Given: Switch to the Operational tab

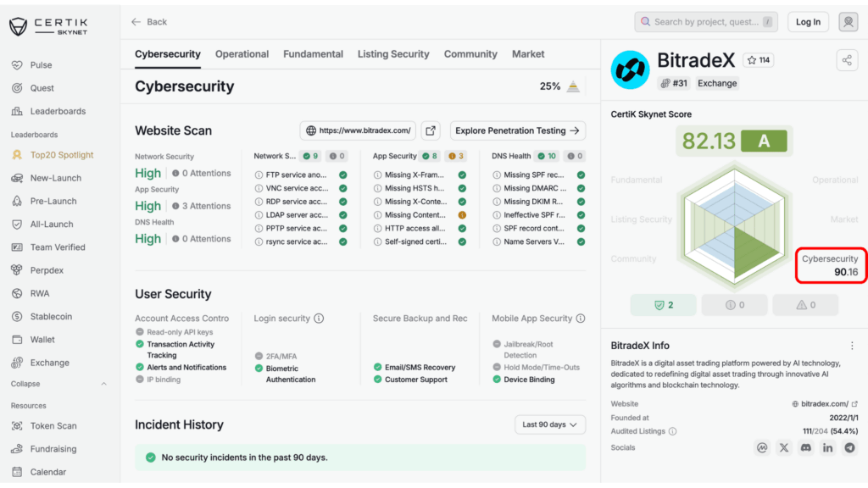Looking at the screenshot, I should coord(242,54).
